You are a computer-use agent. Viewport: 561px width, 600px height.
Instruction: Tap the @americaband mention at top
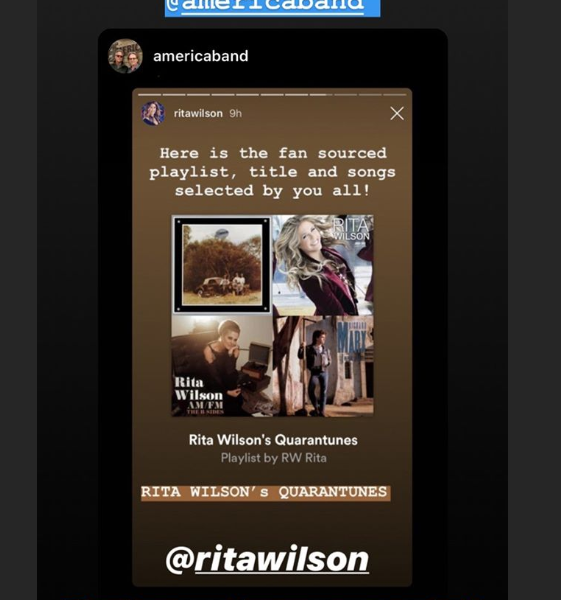coord(272,6)
